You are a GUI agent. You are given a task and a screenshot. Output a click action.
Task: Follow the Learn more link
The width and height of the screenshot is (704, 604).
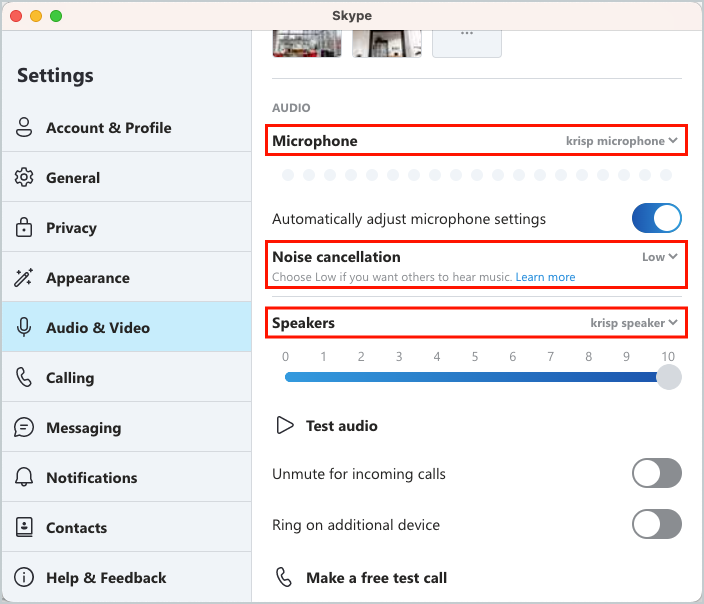pyautogui.click(x=545, y=277)
